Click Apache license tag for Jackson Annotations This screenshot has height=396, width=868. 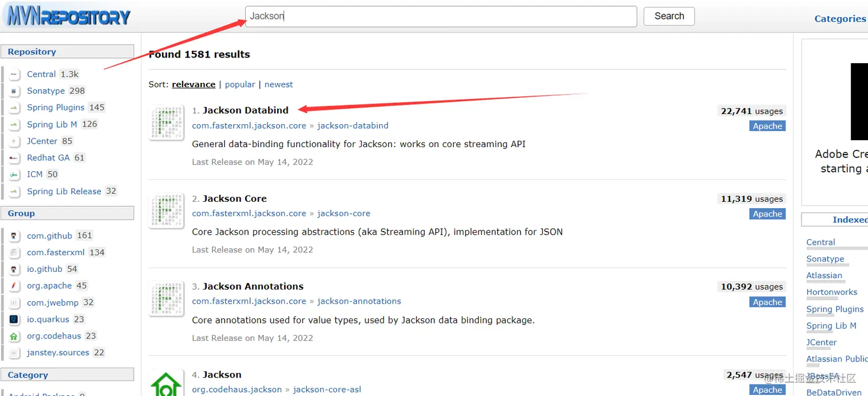click(x=768, y=302)
